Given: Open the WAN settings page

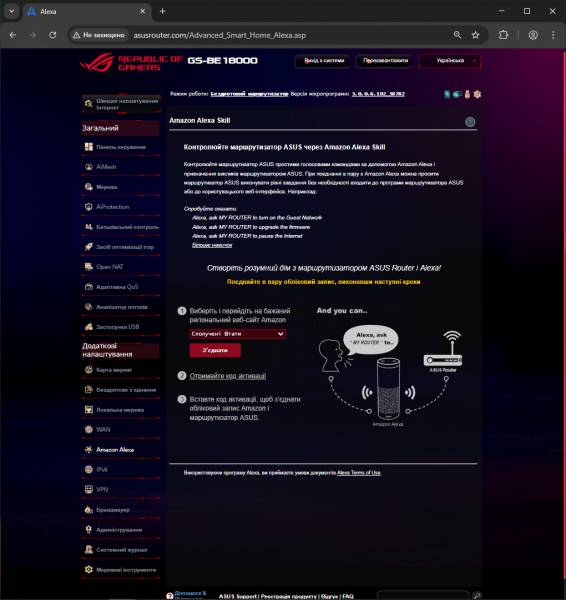Looking at the screenshot, I should (x=121, y=429).
